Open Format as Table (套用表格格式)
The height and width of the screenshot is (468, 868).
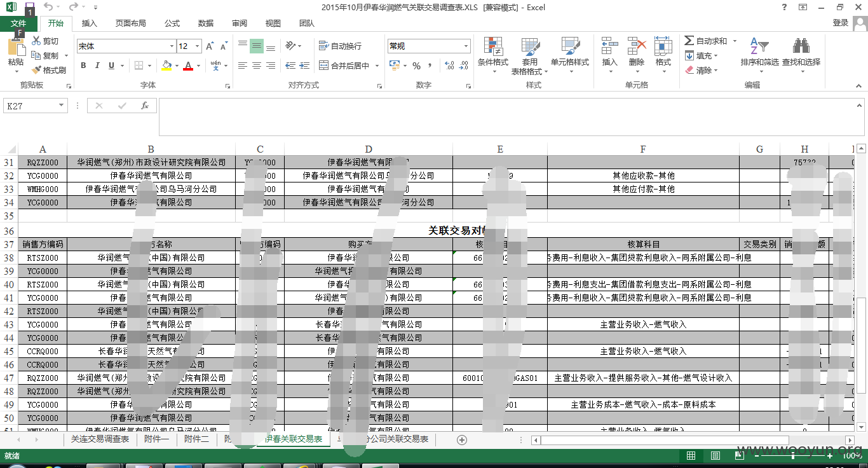pos(530,55)
